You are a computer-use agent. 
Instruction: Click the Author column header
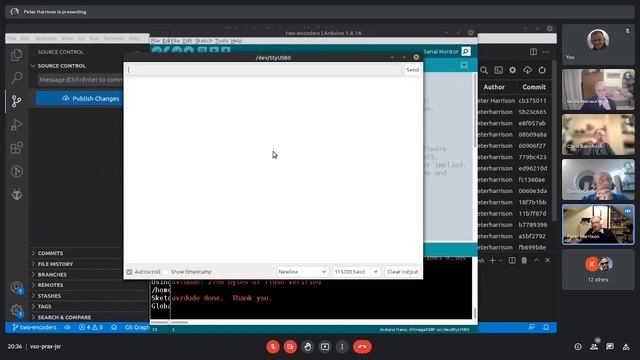[x=494, y=87]
